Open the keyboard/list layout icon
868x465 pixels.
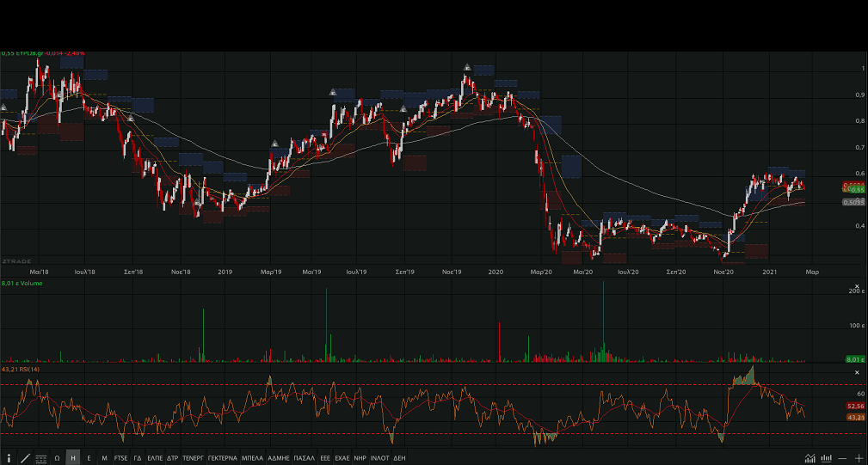pyautogui.click(x=41, y=458)
